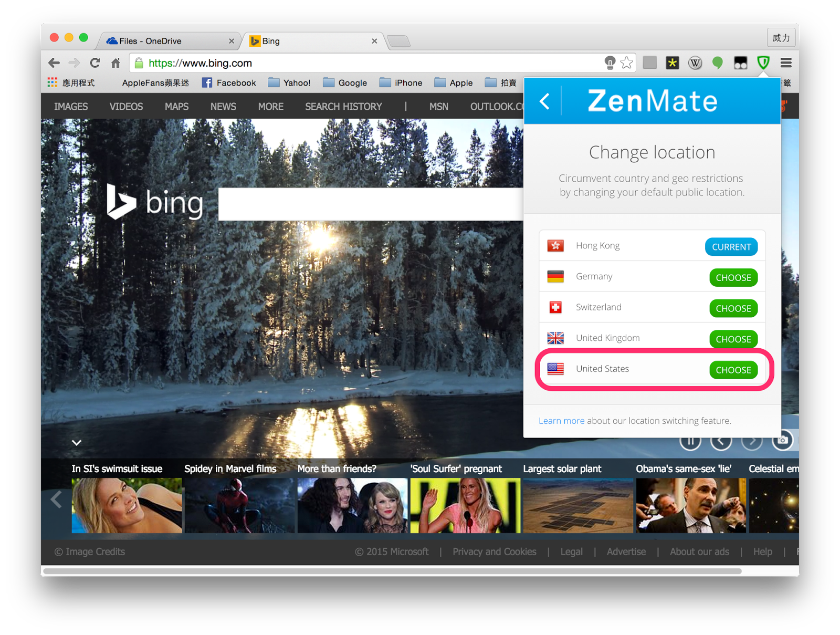Open the Apple bookmark folder
This screenshot has height=635, width=840.
454,82
